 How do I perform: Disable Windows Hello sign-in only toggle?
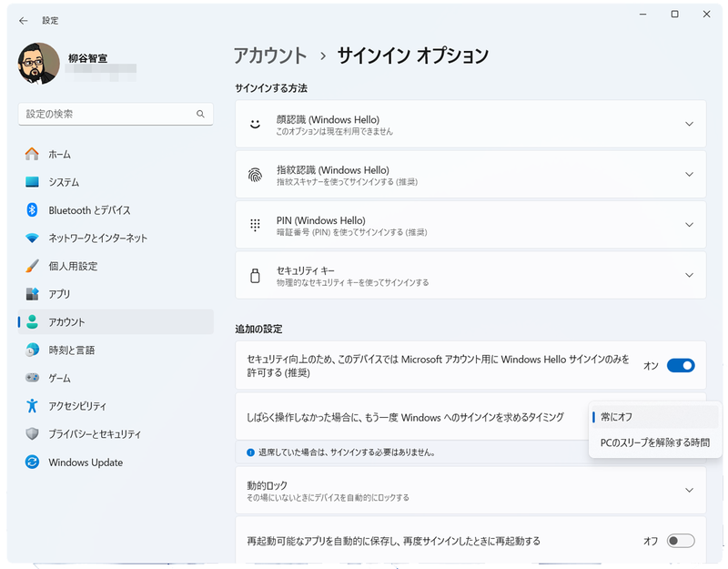point(681,365)
